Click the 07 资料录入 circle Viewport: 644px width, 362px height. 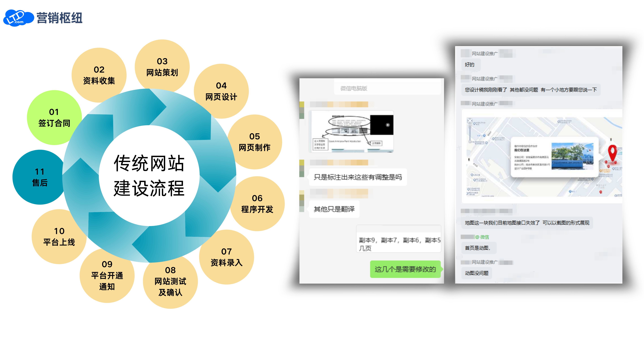pyautogui.click(x=227, y=257)
